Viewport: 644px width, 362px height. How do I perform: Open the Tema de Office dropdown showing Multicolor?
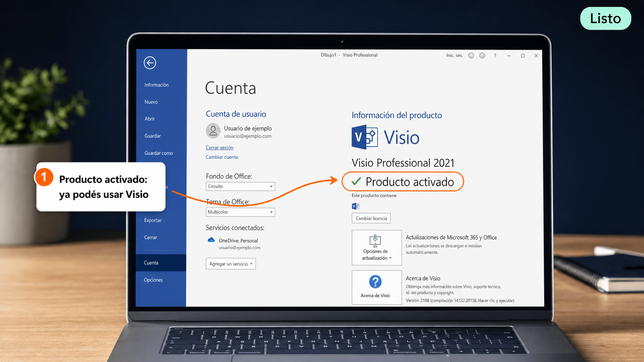click(240, 212)
